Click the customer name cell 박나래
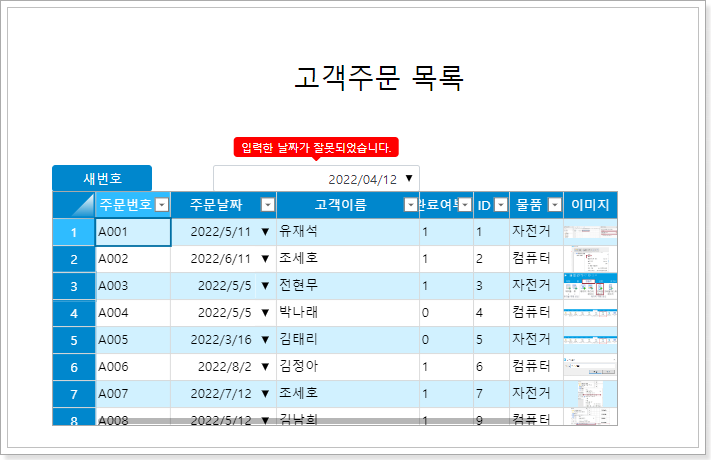This screenshot has width=711, height=460. (347, 313)
